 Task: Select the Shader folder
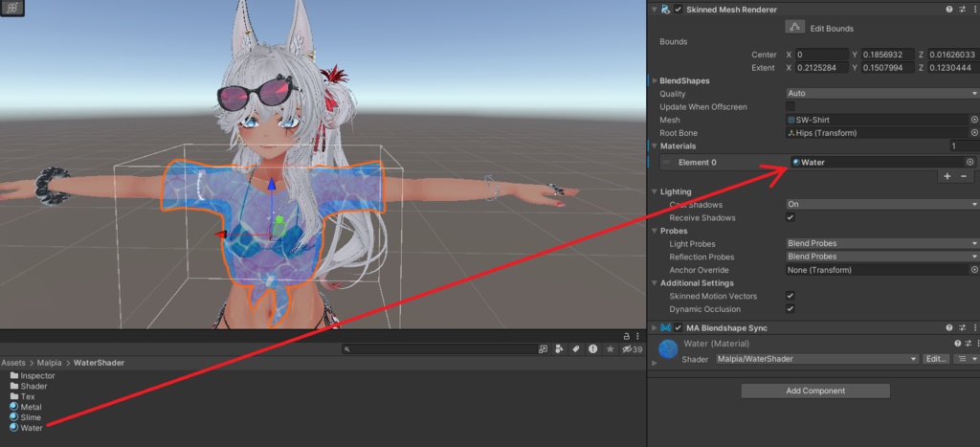tap(29, 387)
